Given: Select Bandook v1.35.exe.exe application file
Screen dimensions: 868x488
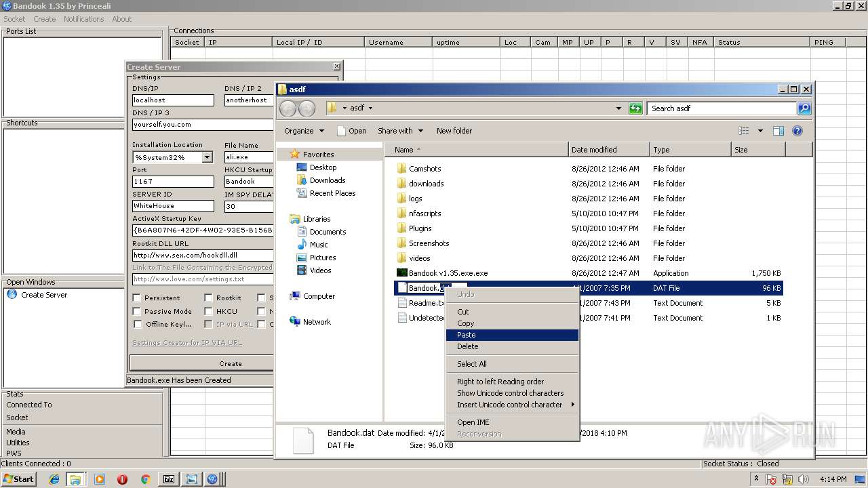Looking at the screenshot, I should [448, 273].
